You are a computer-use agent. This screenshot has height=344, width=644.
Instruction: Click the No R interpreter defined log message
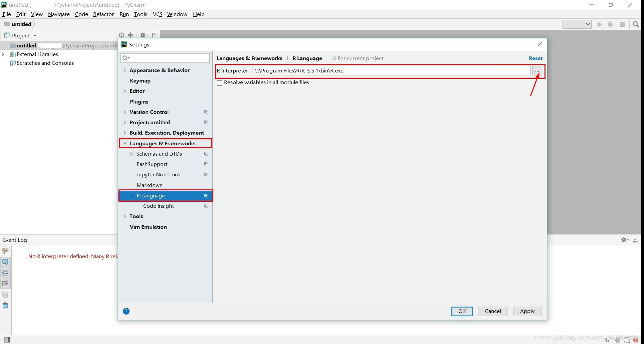pyautogui.click(x=73, y=256)
